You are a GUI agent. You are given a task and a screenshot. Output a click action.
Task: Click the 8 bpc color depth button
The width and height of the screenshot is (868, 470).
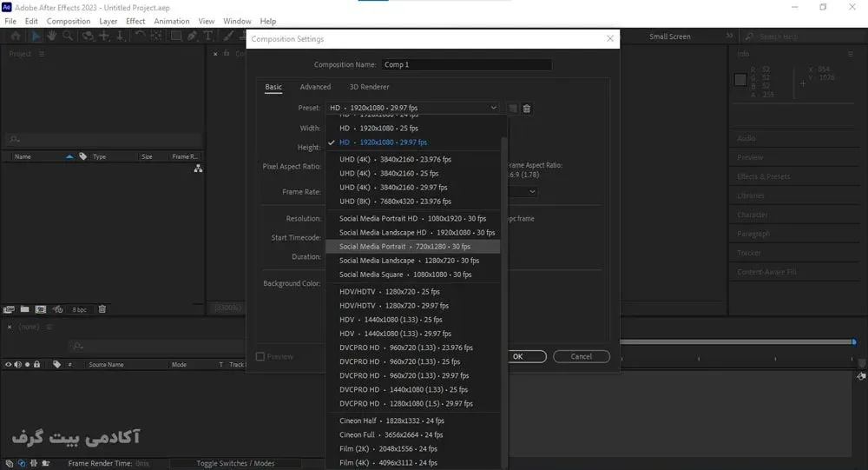point(80,310)
